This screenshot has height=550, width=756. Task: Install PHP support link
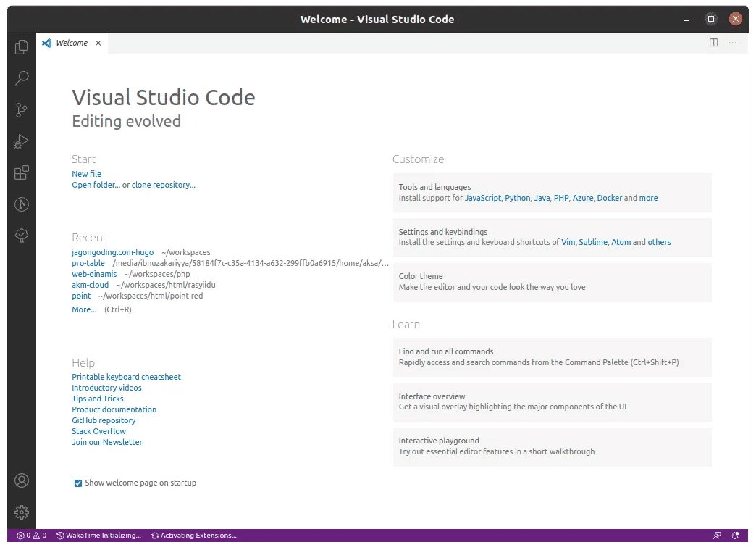(561, 198)
